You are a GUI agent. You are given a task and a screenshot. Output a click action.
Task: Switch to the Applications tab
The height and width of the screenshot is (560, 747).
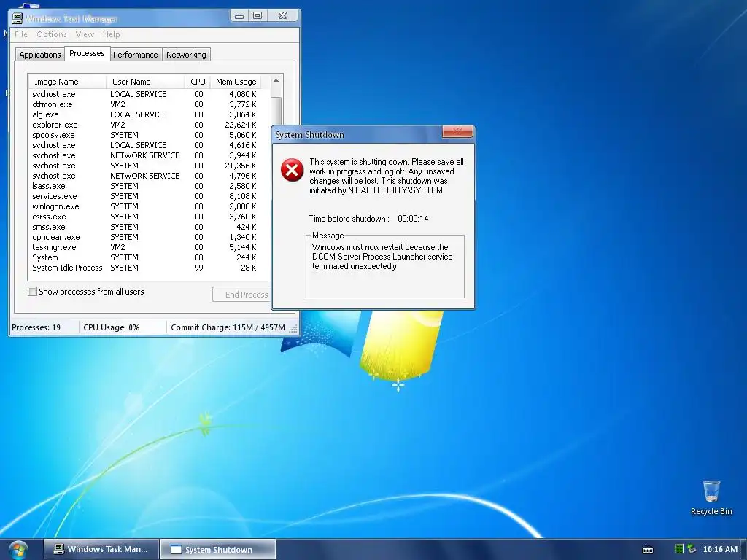click(39, 55)
